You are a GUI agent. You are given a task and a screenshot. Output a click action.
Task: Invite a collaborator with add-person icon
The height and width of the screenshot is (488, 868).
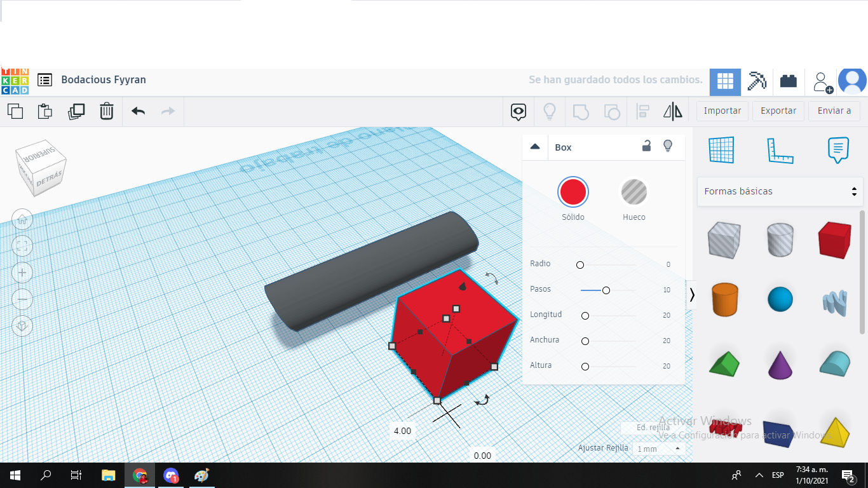[822, 82]
